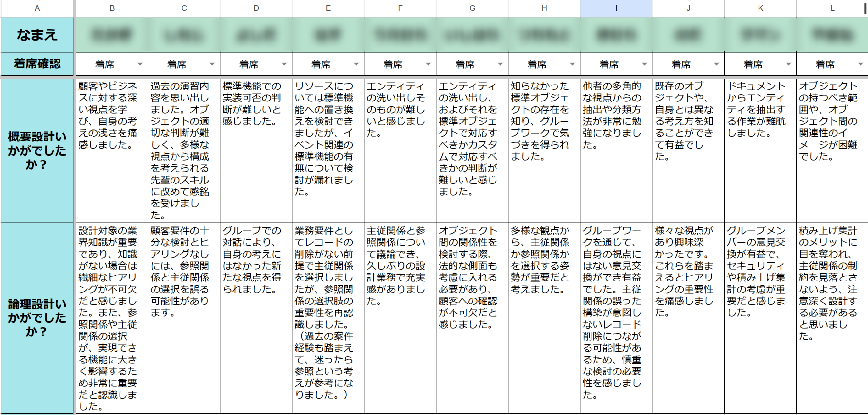Click column L header
The height and width of the screenshot is (415, 868).
pyautogui.click(x=832, y=8)
